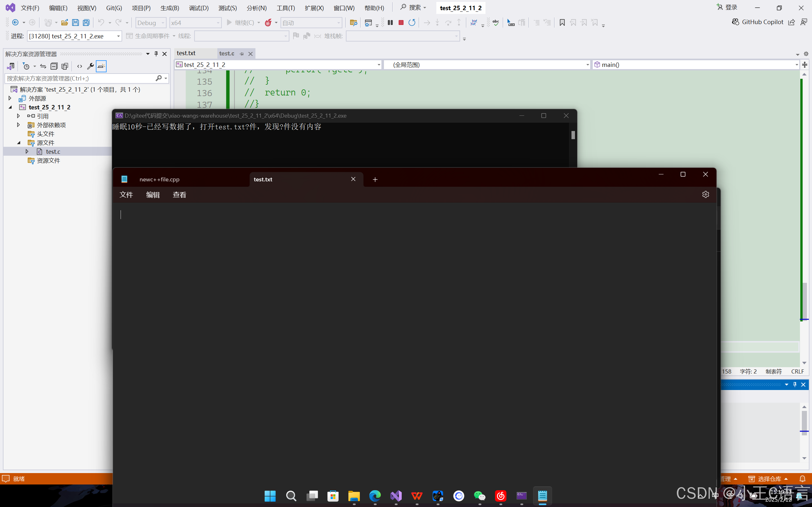The height and width of the screenshot is (507, 812).
Task: Open the 编辑 menu in Notepad
Action: click(x=153, y=195)
